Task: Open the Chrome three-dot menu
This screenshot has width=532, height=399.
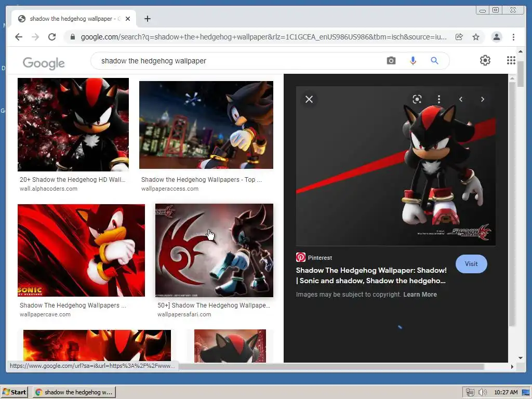Action: click(x=513, y=37)
